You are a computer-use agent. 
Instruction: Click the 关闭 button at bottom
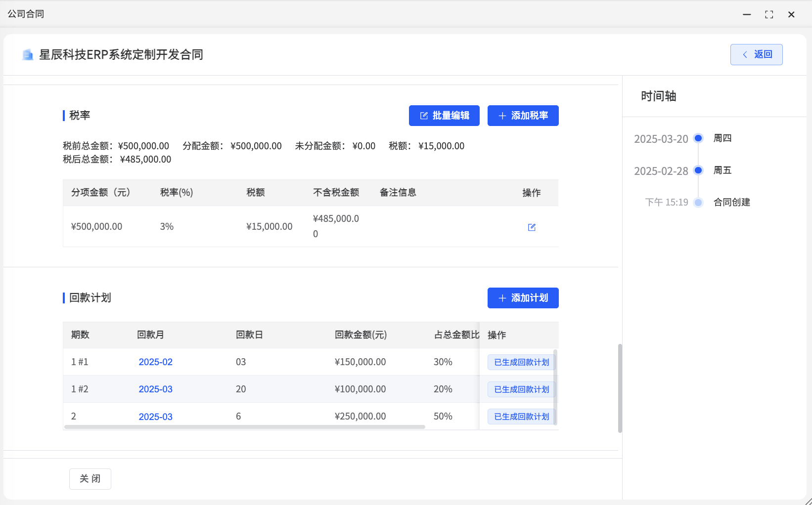(x=90, y=479)
